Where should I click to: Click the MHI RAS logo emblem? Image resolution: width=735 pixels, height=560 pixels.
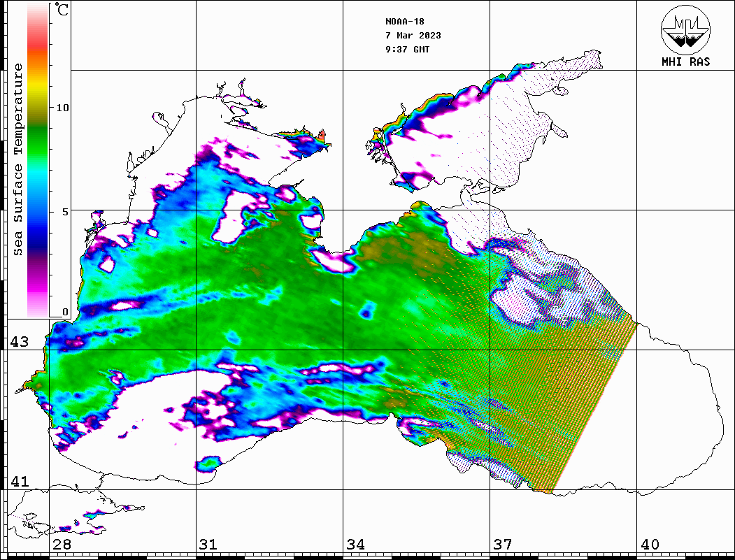point(686,29)
